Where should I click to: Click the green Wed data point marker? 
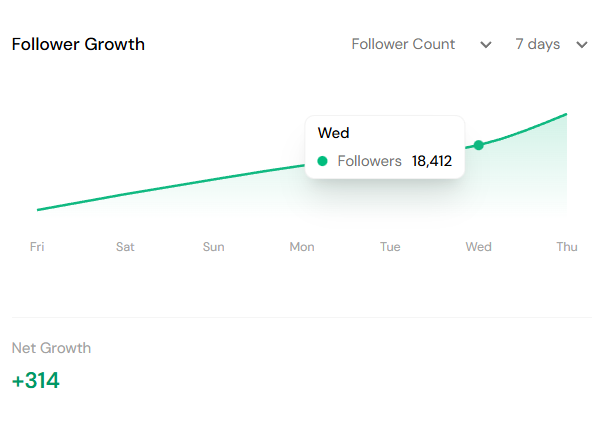click(x=479, y=145)
